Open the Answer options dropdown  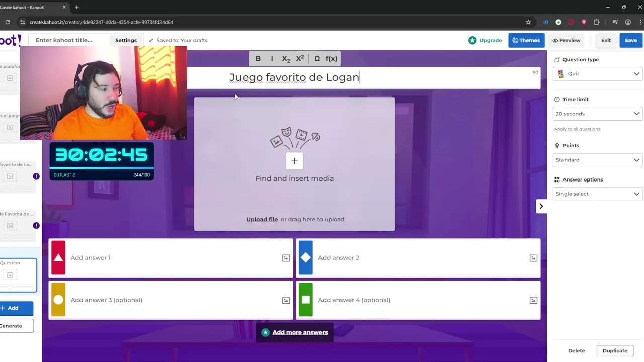(597, 194)
